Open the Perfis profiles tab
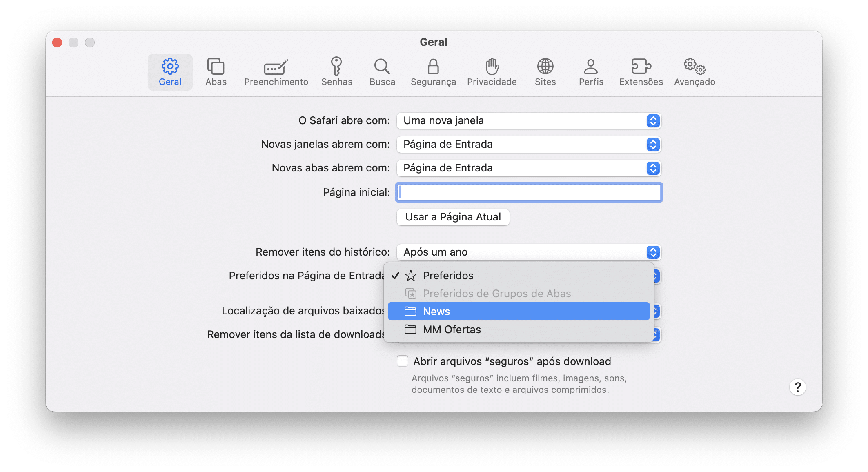The height and width of the screenshot is (472, 868). [x=591, y=72]
